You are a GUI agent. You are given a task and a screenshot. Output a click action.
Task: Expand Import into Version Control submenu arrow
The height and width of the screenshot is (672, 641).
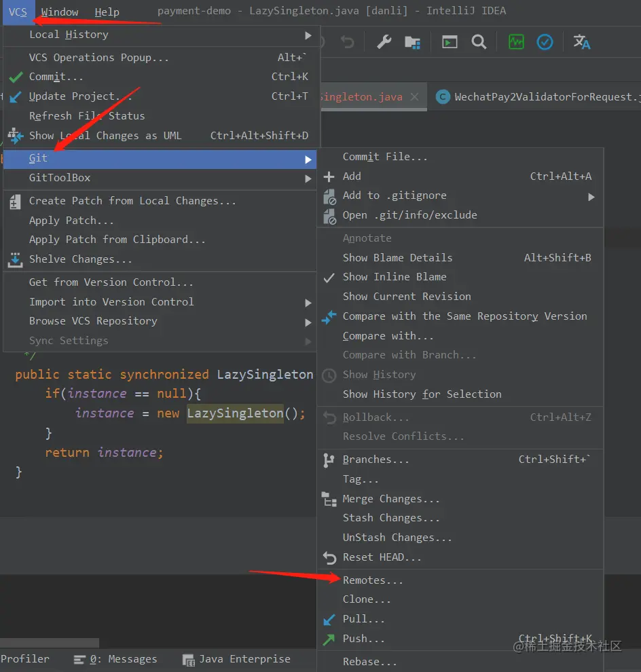click(308, 303)
